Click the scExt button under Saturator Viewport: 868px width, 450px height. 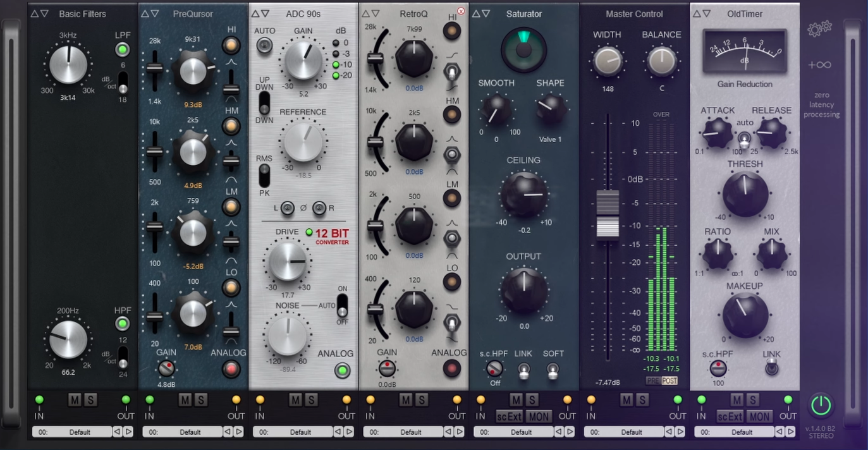(x=509, y=417)
